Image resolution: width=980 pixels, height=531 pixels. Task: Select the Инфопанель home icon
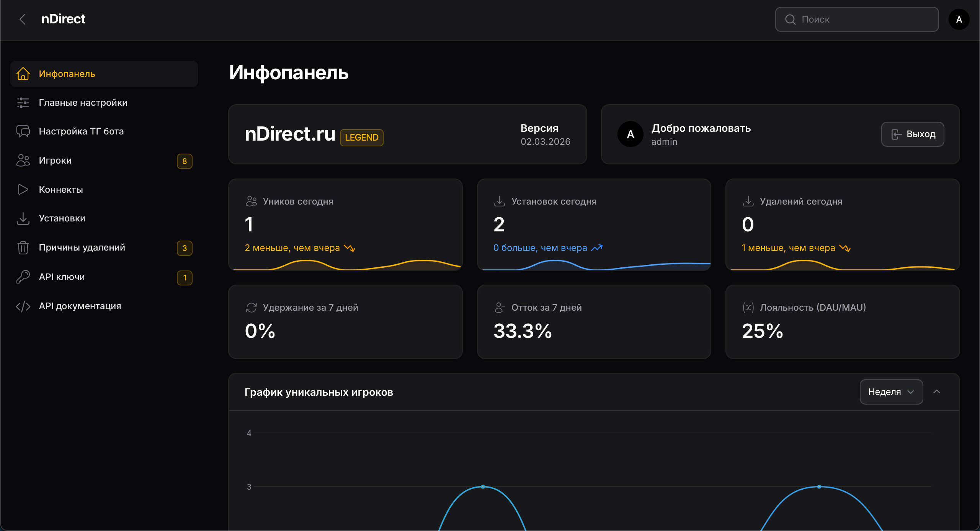[23, 74]
